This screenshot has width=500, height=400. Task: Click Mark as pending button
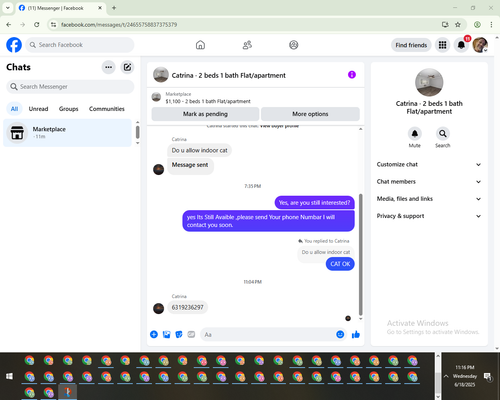[205, 114]
